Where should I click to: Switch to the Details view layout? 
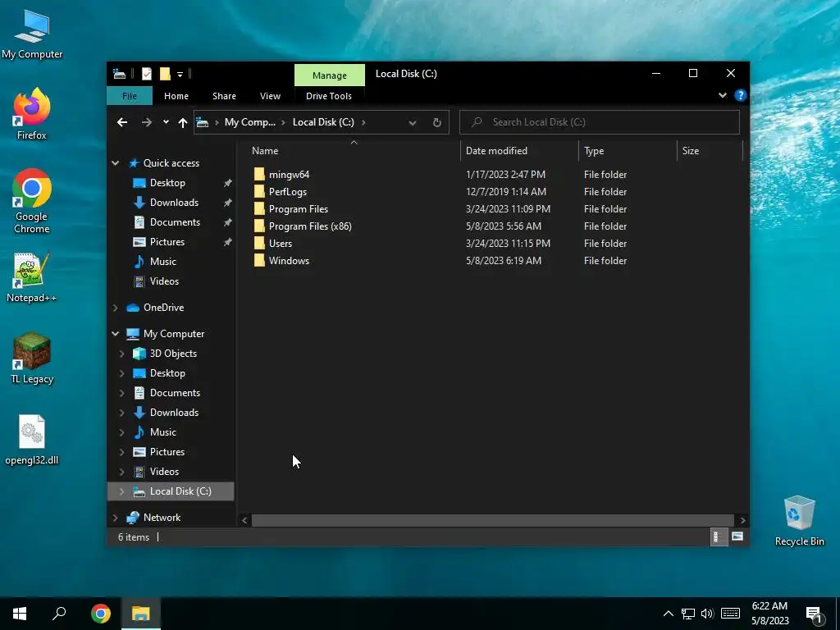coord(717,536)
